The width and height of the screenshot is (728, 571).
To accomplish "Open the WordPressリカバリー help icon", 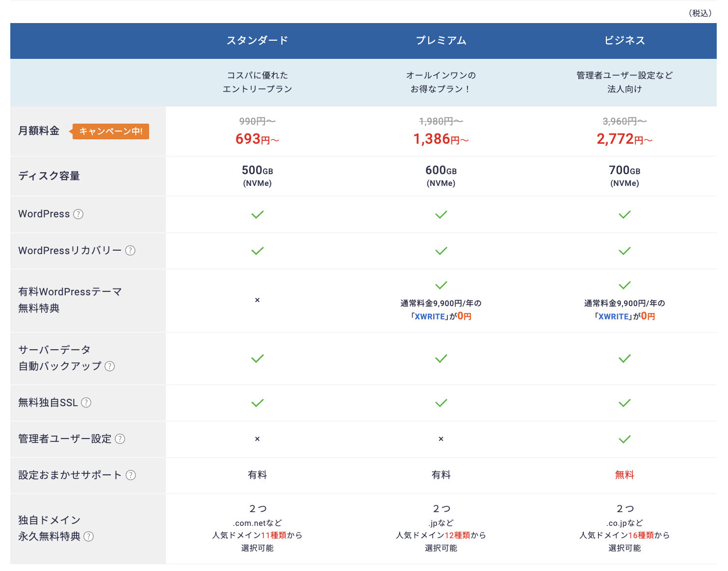I will tap(130, 251).
